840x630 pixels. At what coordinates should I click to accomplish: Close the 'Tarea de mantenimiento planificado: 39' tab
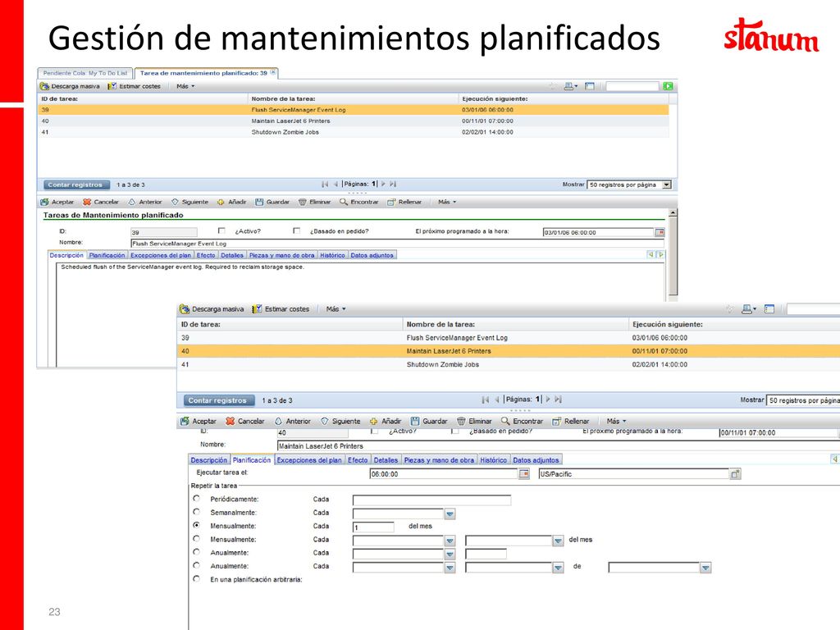tap(272, 72)
